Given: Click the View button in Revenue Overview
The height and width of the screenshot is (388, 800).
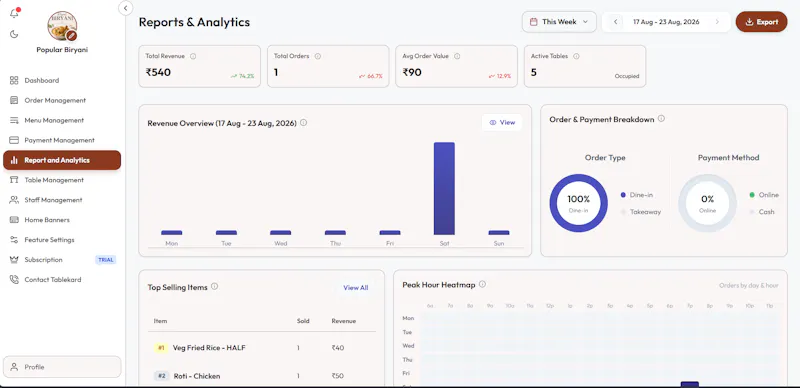Looking at the screenshot, I should tap(502, 123).
